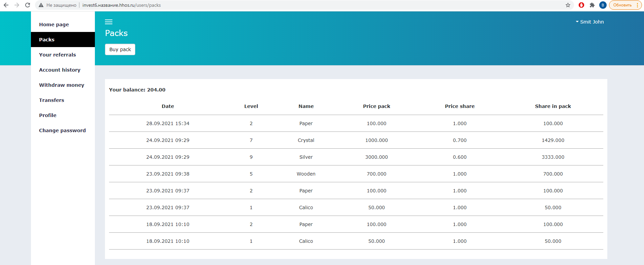The image size is (644, 265).
Task: Click the Your balance: 204.00 text
Action: (x=137, y=90)
